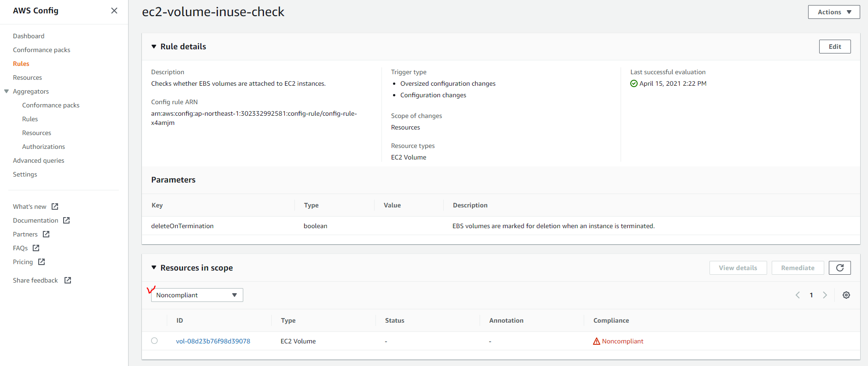Image resolution: width=868 pixels, height=366 pixels.
Task: Open Conformance packs in top sidebar menu
Action: (x=41, y=50)
